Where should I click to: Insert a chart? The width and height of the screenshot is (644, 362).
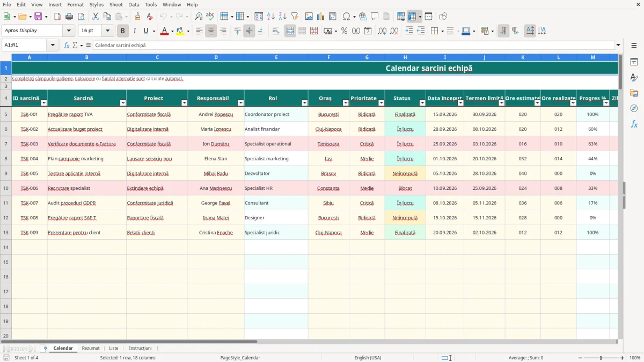pyautogui.click(x=321, y=17)
